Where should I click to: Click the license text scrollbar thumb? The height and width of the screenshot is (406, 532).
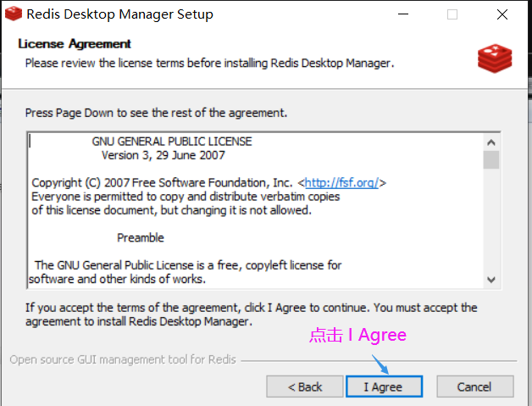coord(491,159)
